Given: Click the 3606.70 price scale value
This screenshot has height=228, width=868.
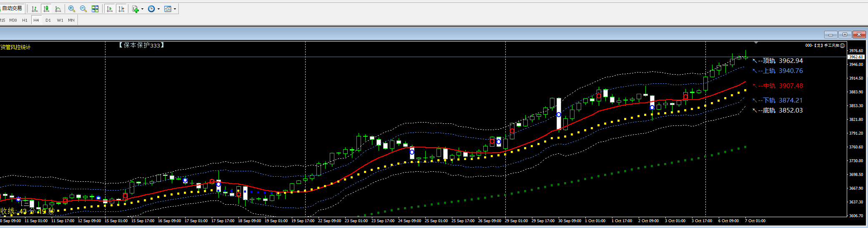Looking at the screenshot, I should click(856, 216).
